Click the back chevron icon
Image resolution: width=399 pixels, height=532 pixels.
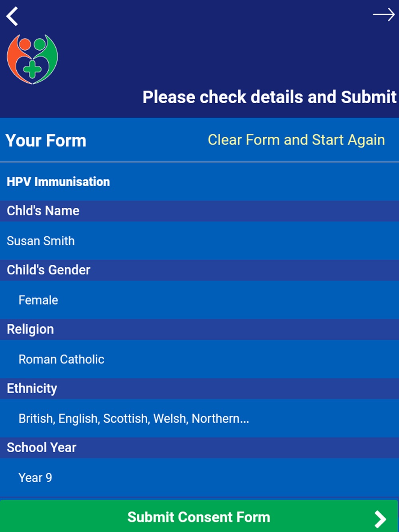coord(12,16)
